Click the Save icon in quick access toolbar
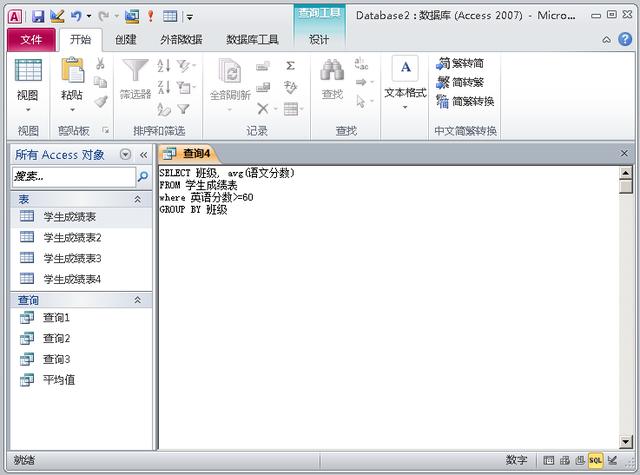This screenshot has width=640, height=475. pos(38,16)
